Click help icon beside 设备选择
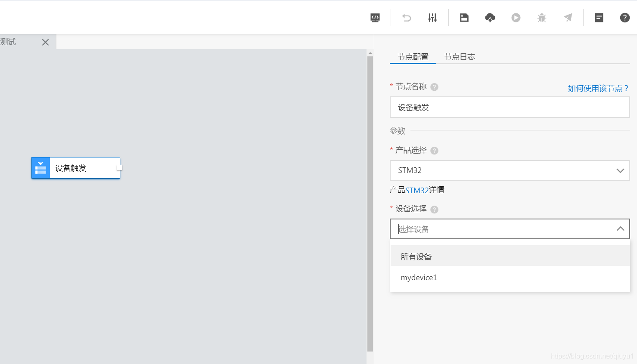Image resolution: width=637 pixels, height=364 pixels. pos(435,210)
